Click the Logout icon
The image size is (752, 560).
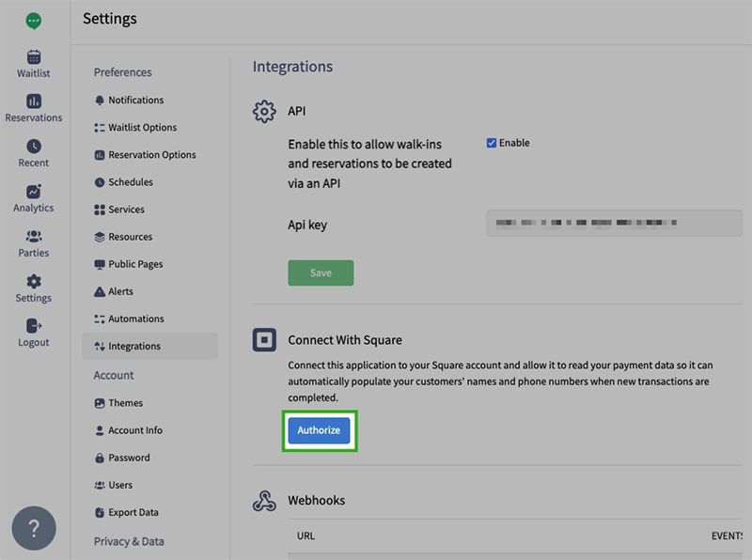click(x=33, y=331)
